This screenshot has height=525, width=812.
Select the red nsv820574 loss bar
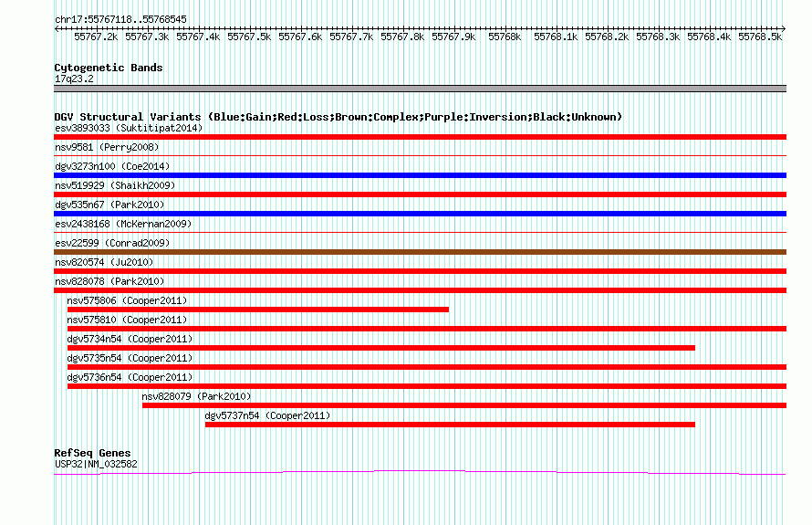coord(420,271)
